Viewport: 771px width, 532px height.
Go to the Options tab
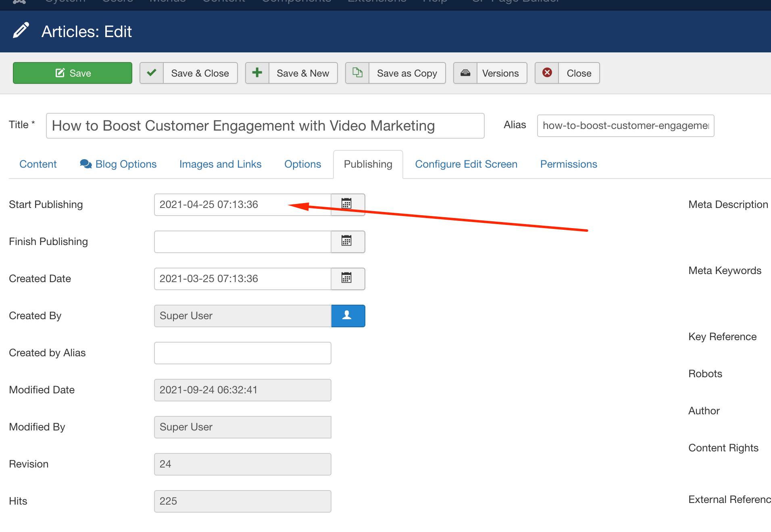[x=302, y=164]
